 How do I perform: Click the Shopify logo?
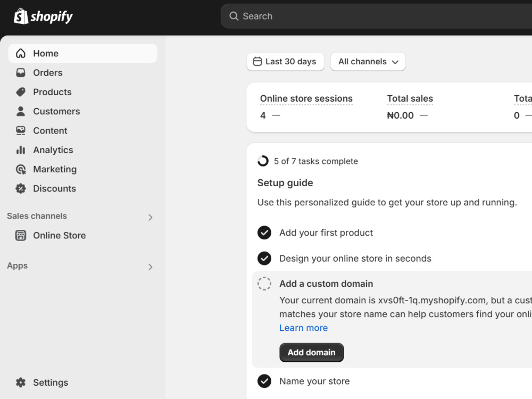pos(43,16)
